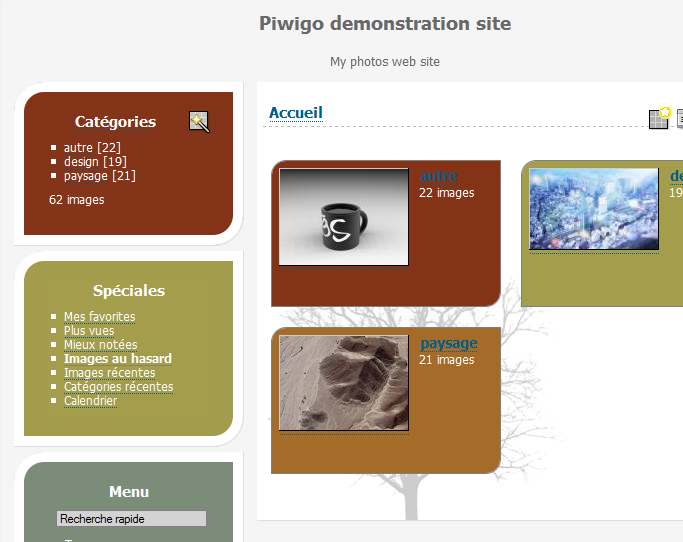Open the sandy terrain thumbnail
The height and width of the screenshot is (542, 683).
tap(344, 383)
